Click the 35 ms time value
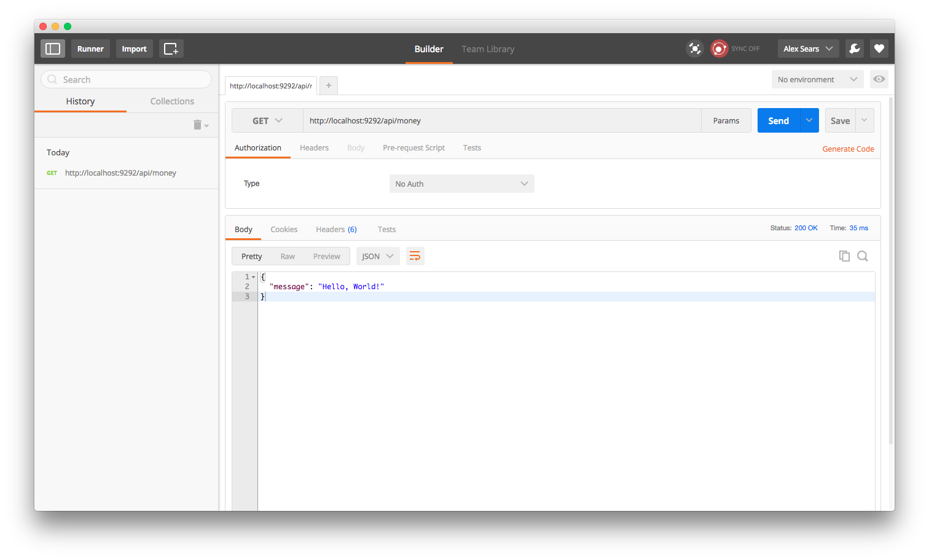Viewport: 929px width, 560px height. 859,228
